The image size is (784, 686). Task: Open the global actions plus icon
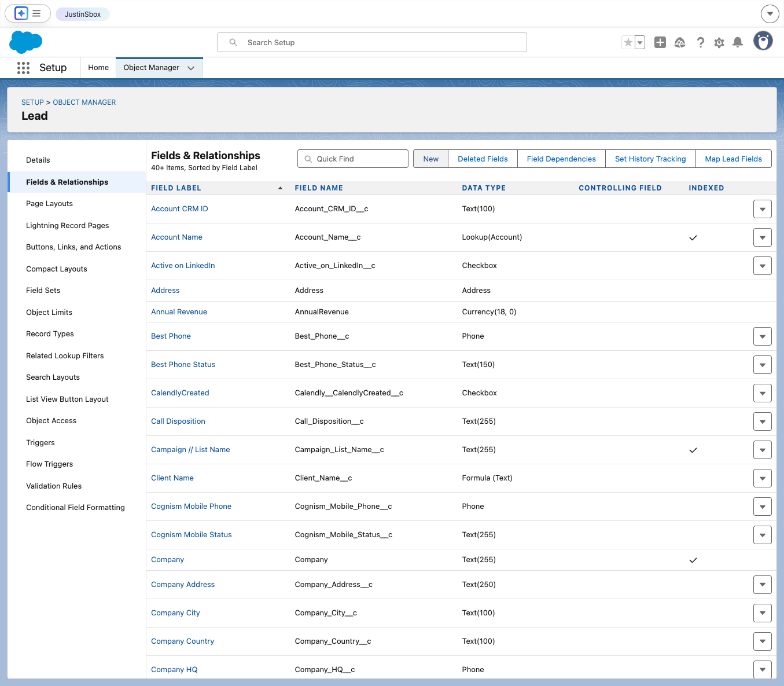tap(660, 42)
